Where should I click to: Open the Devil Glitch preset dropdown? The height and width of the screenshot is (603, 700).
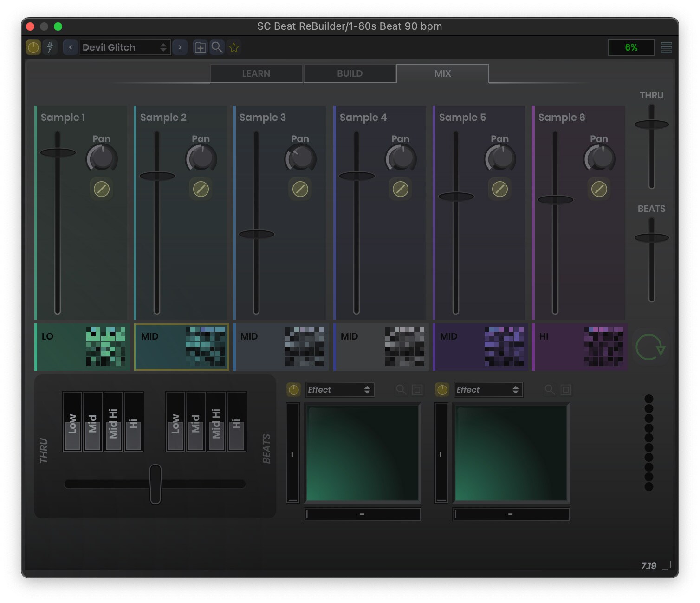(x=124, y=47)
